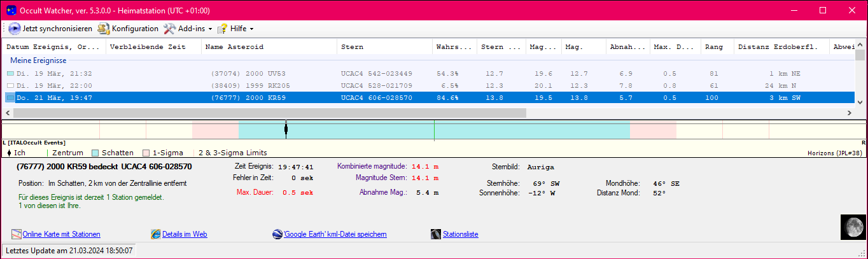Click the Add-ins tools icon
Viewport: 868px width, 259px height.
(169, 29)
